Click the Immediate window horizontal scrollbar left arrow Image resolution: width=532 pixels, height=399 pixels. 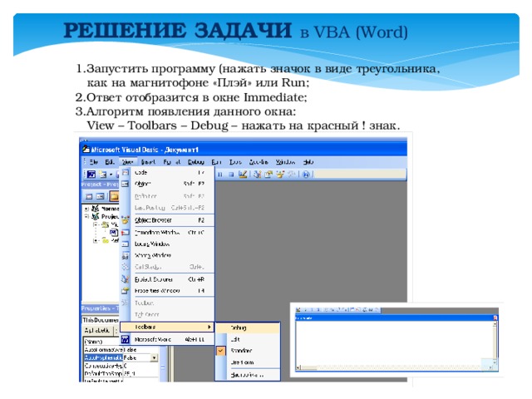298,367
